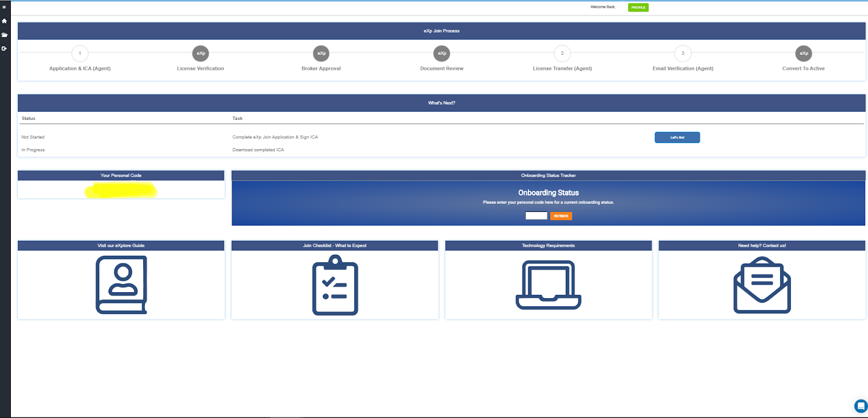Click the enter your personal code instruction
Viewport: 868px width, 418px height.
pyautogui.click(x=548, y=203)
